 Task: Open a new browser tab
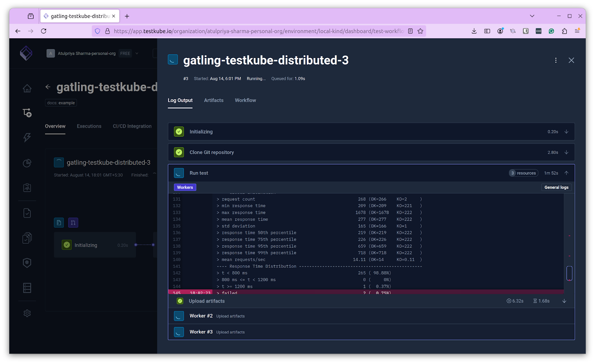tap(127, 16)
